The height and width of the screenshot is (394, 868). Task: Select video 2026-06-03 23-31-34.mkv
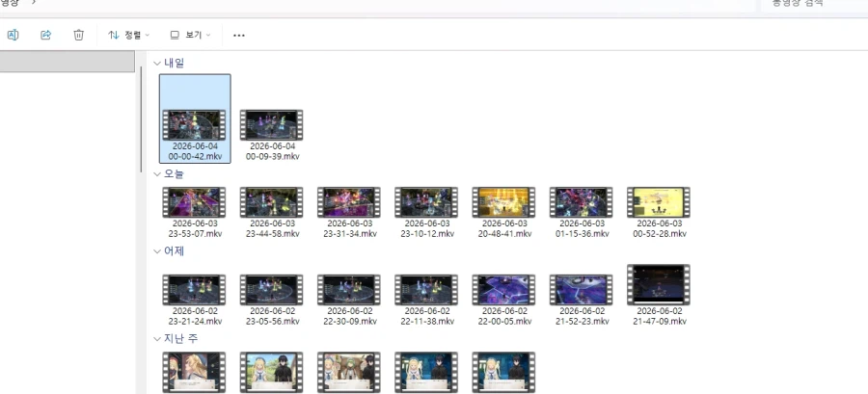349,213
